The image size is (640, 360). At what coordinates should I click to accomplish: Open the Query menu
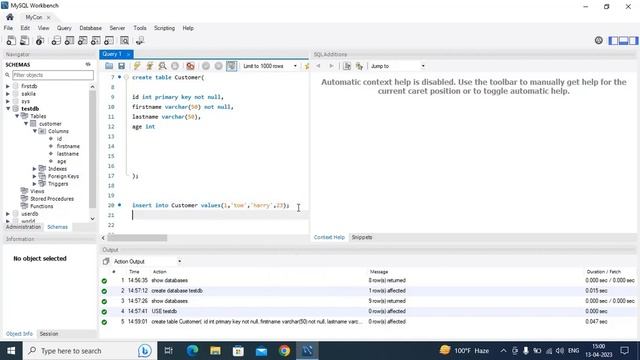coord(64,28)
